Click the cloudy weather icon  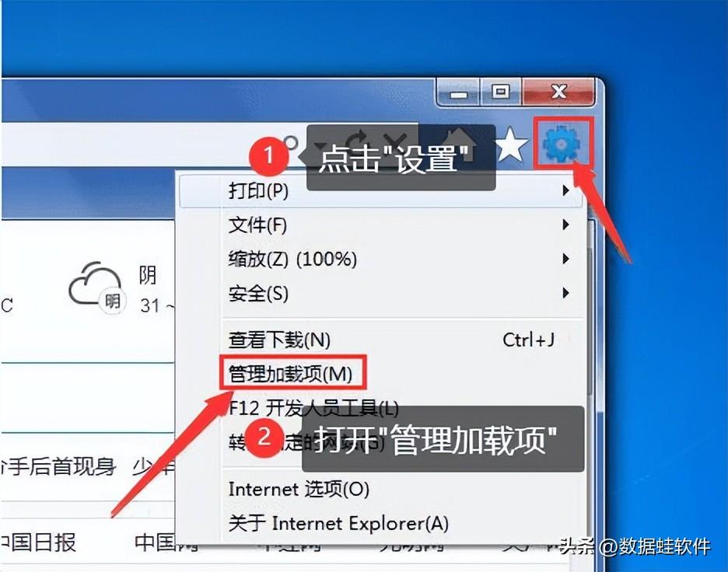[x=96, y=287]
